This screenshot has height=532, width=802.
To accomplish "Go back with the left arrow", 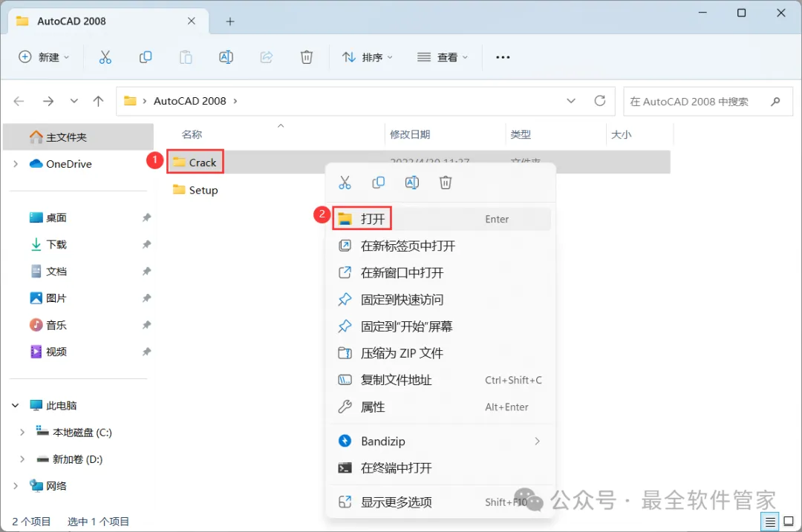I will pyautogui.click(x=19, y=101).
